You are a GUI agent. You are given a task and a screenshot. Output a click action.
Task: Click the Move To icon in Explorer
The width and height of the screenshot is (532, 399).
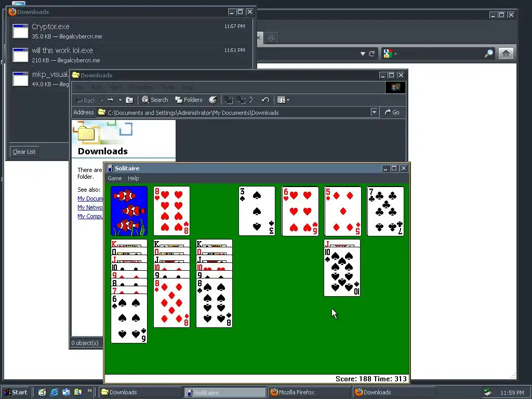[229, 100]
